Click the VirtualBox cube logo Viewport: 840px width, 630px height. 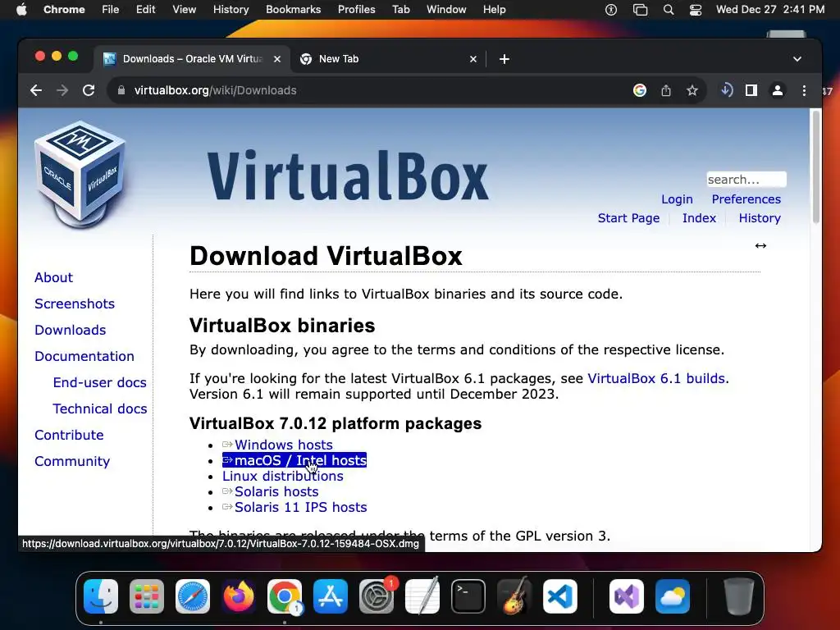click(x=80, y=176)
